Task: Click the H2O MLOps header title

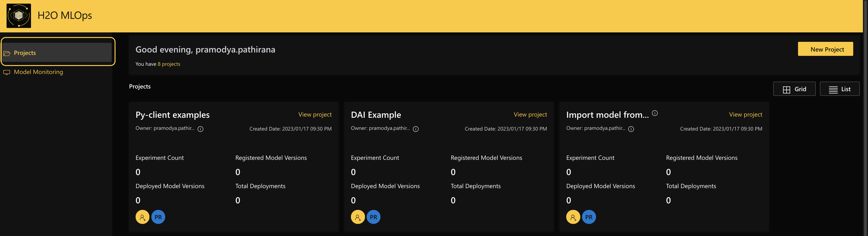Action: click(x=65, y=15)
